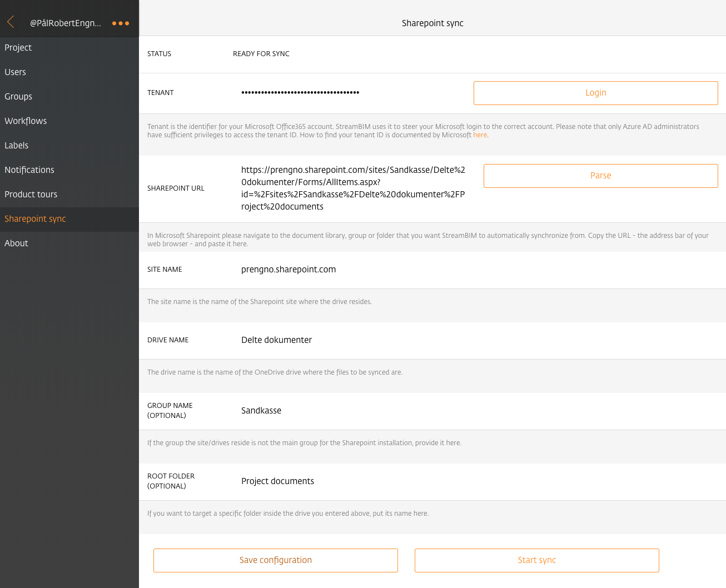
Task: Open Product tours
Action: click(x=69, y=195)
